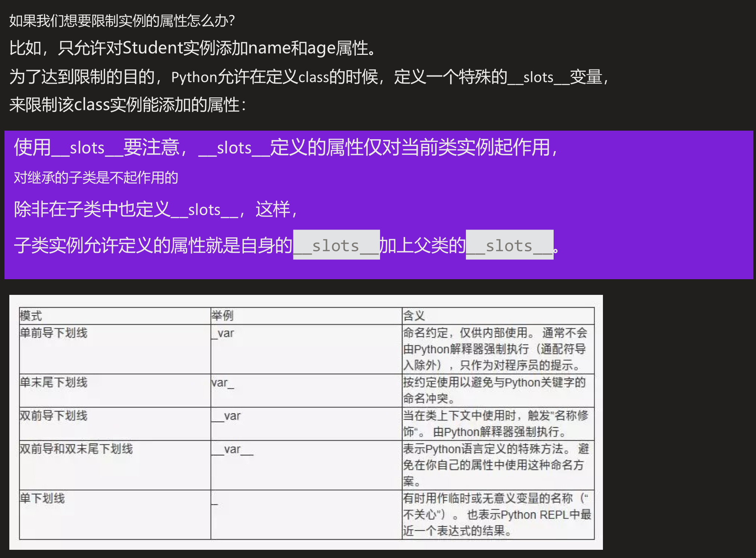Click the 模式 header cell in the table
The height and width of the screenshot is (558, 756).
coord(31,316)
